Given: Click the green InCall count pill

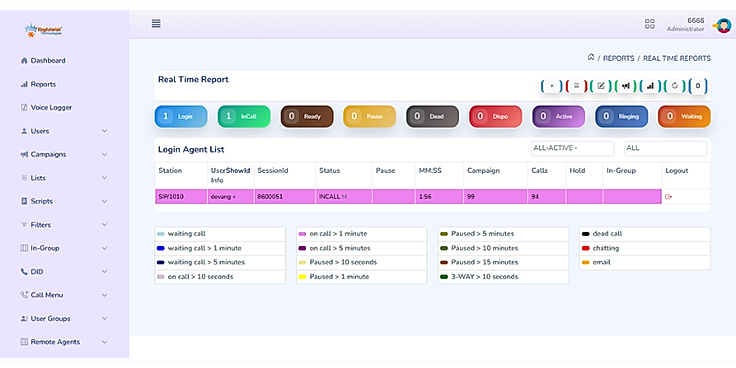Looking at the screenshot, I should tap(244, 116).
